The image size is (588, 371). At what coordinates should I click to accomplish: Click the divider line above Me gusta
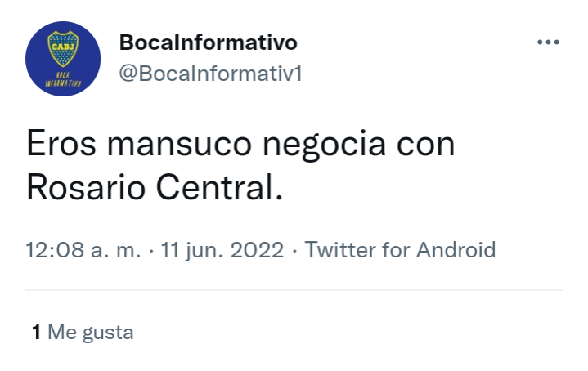click(x=294, y=289)
